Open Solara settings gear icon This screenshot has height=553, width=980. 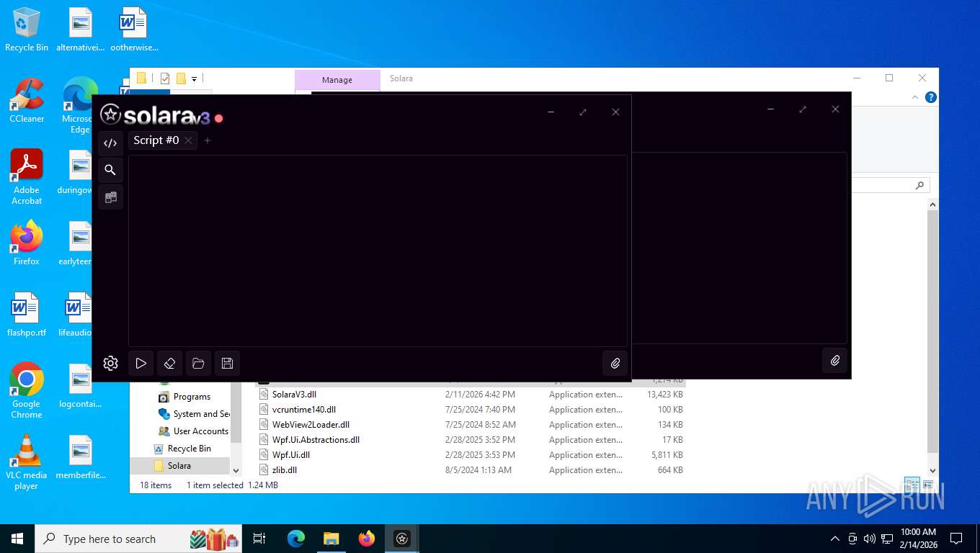coord(110,364)
